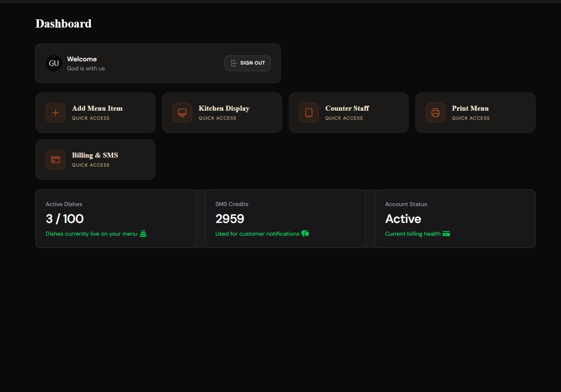The height and width of the screenshot is (392, 561).
Task: Click the credit card icon on Billing & SMS
Action: [x=56, y=160]
